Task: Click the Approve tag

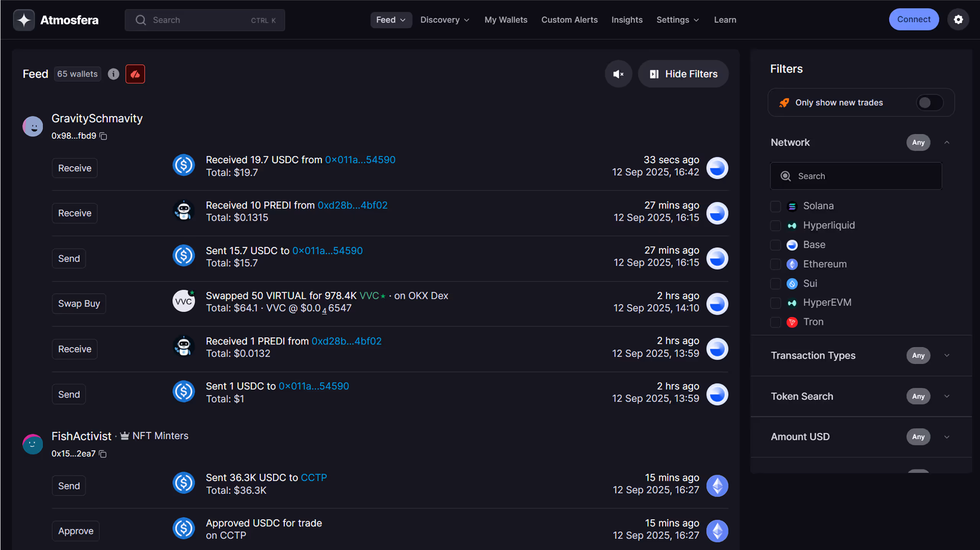Action: (76, 531)
